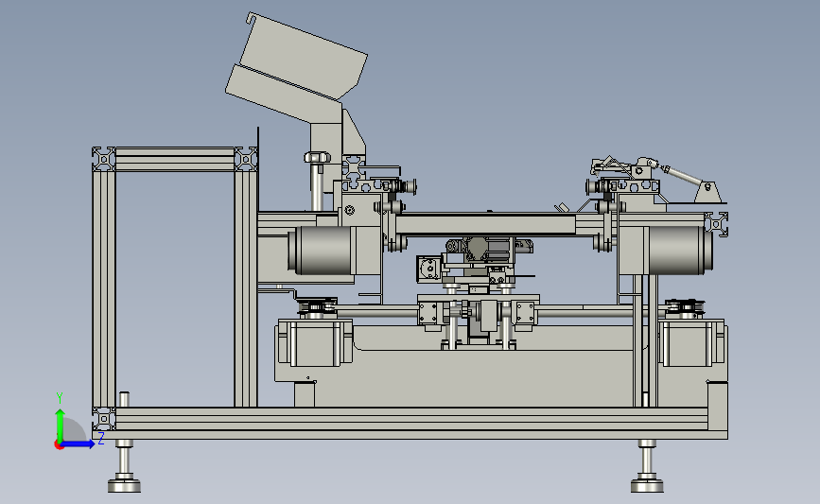Select the right cylindrical motor
Viewport: 820px width, 504px height.
(x=679, y=251)
